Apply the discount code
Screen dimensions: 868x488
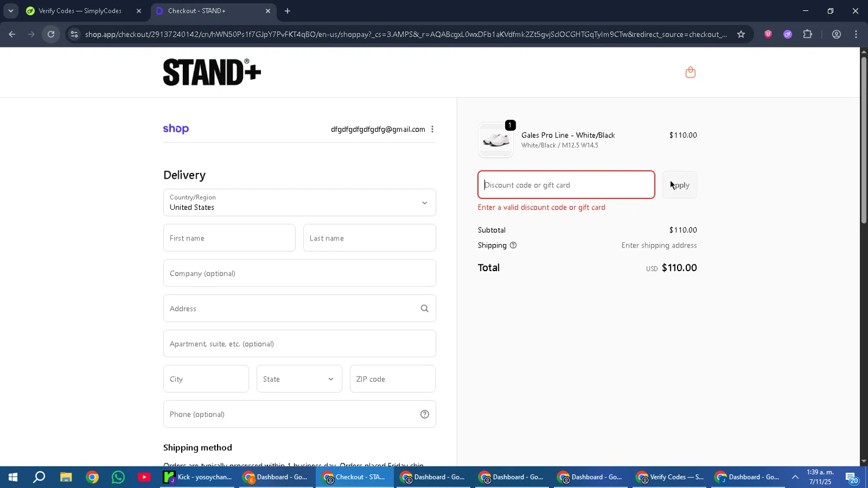click(x=679, y=185)
